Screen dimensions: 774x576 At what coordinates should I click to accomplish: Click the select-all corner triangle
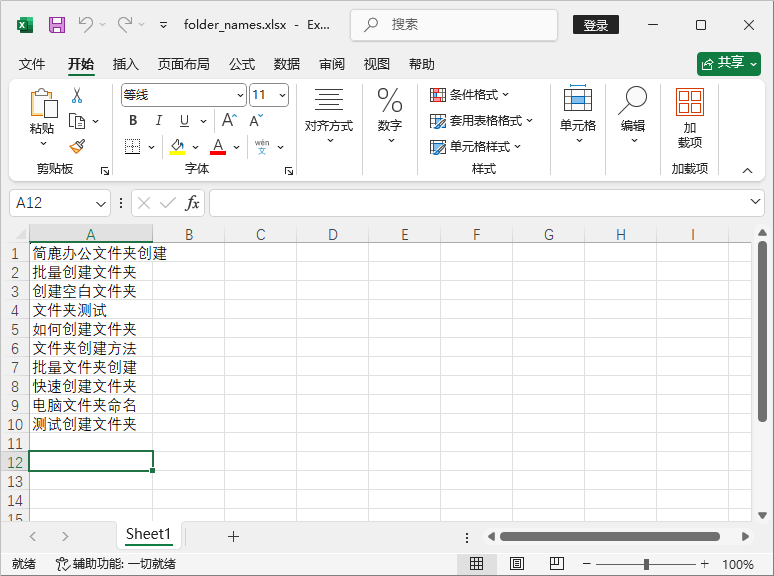20,234
